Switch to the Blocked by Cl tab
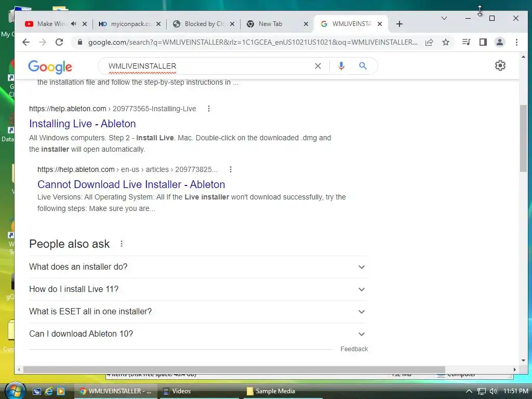Viewport: 532px width, 399px height. click(x=205, y=24)
